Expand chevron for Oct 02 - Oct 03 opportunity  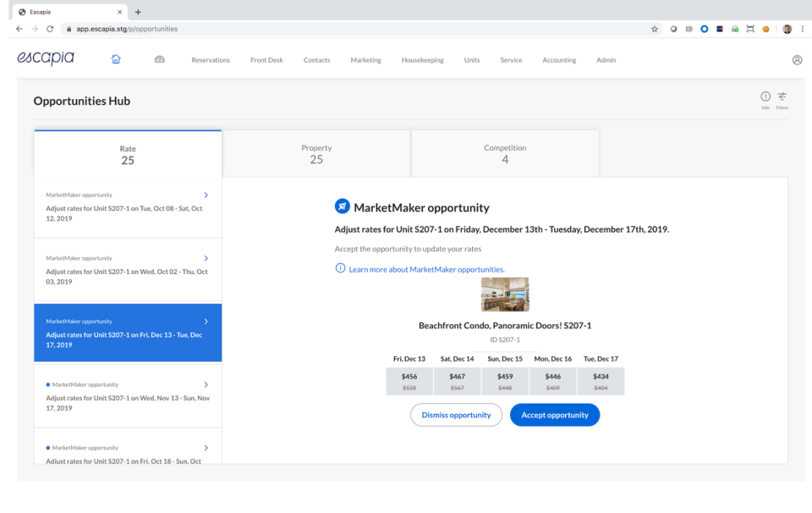206,258
